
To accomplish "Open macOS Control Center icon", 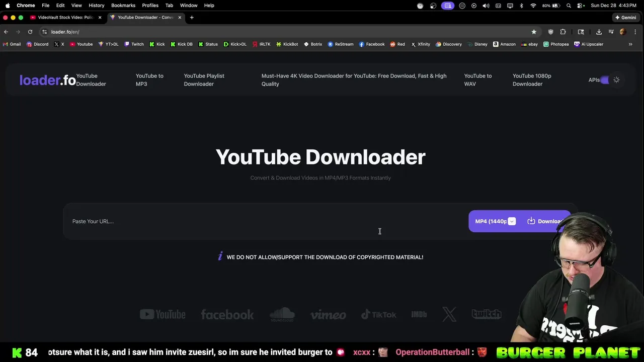I will [x=581, y=6].
